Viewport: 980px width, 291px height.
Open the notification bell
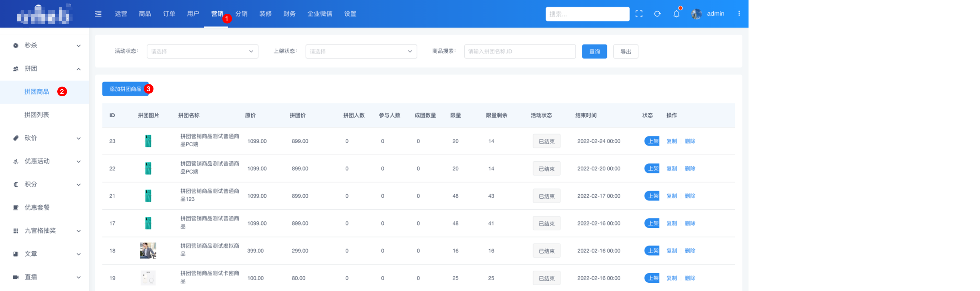[x=676, y=14]
